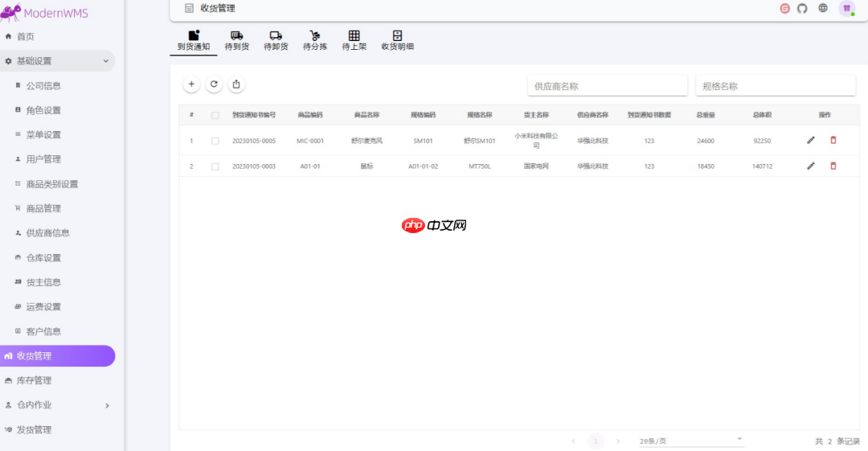The width and height of the screenshot is (868, 451).
Task: Click the cell MIC-0001
Action: pos(310,141)
